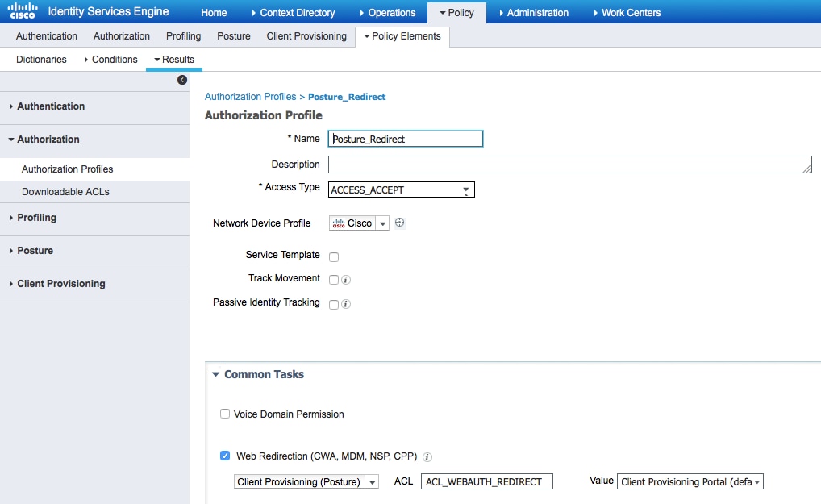Viewport: 821px width, 504px height.
Task: Check the Voice Domain Permission box
Action: [225, 414]
